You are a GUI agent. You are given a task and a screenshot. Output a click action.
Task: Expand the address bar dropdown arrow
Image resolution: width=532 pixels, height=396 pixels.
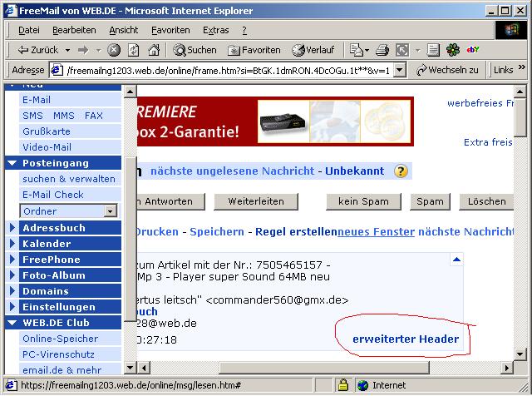tap(401, 71)
